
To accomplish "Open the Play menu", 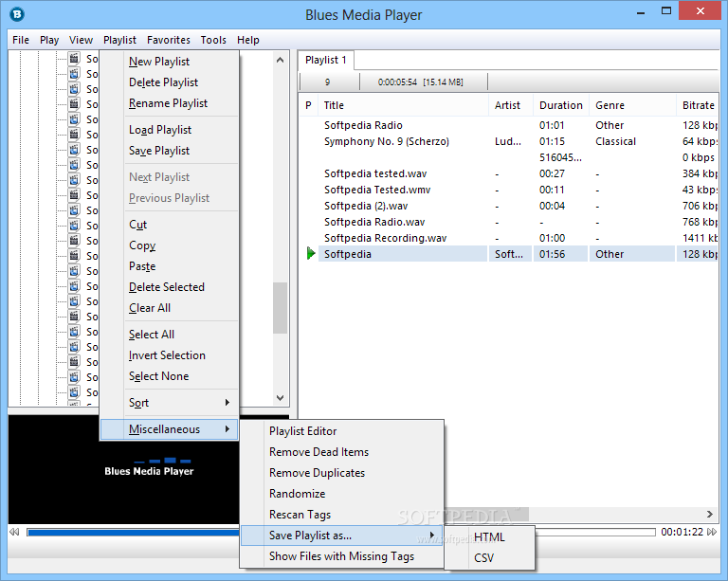I will [49, 40].
